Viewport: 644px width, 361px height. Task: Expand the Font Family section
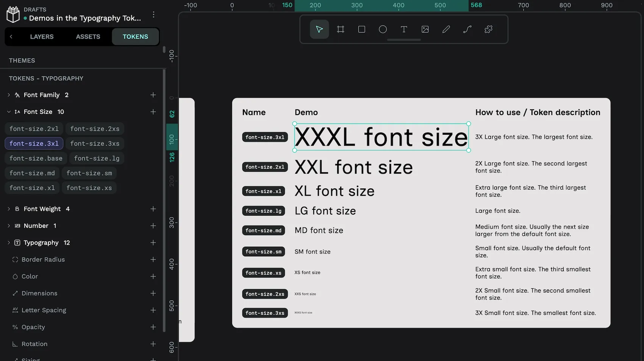point(9,95)
